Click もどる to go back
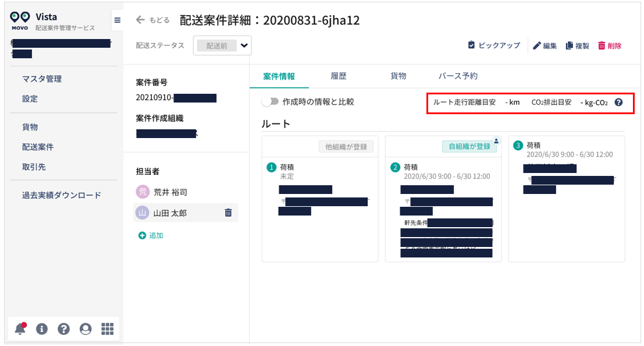 click(x=154, y=19)
